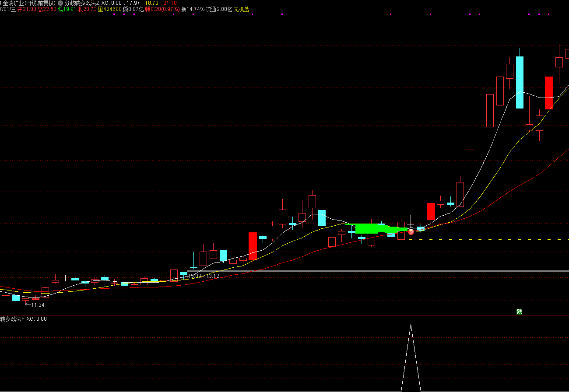The width and height of the screenshot is (569, 392).
Task: Click the red signal marker icon on the chart
Action: (x=411, y=232)
